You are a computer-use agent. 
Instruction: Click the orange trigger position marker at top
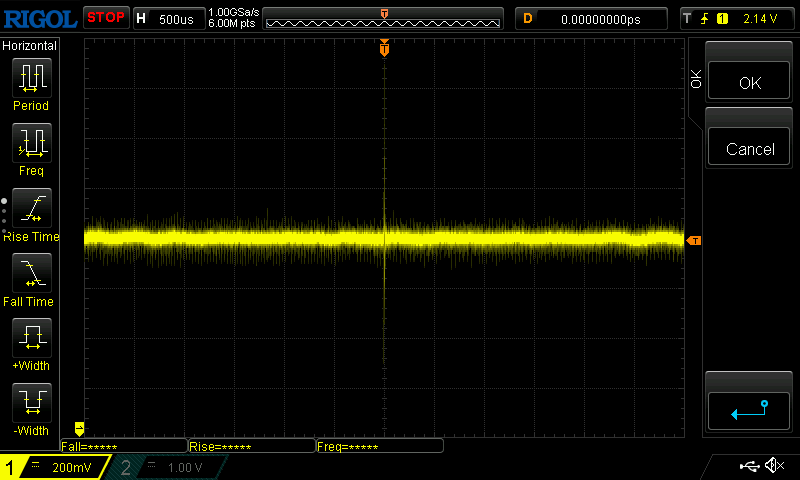click(384, 48)
